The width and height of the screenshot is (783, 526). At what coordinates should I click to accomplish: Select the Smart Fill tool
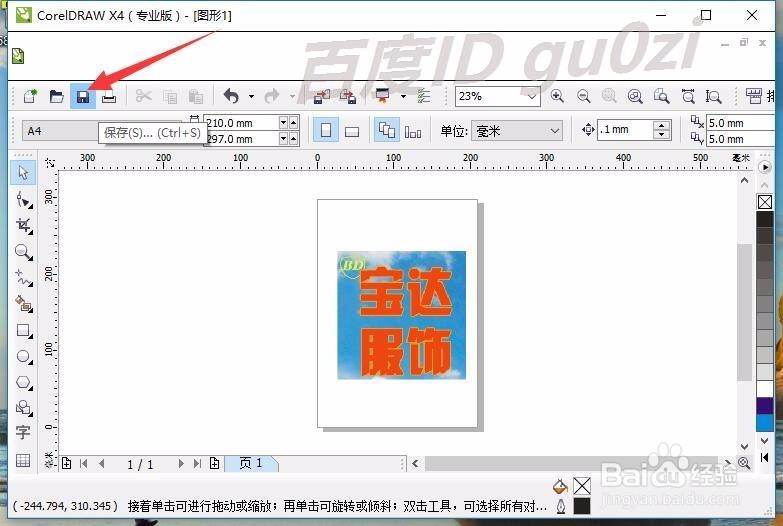[23, 304]
